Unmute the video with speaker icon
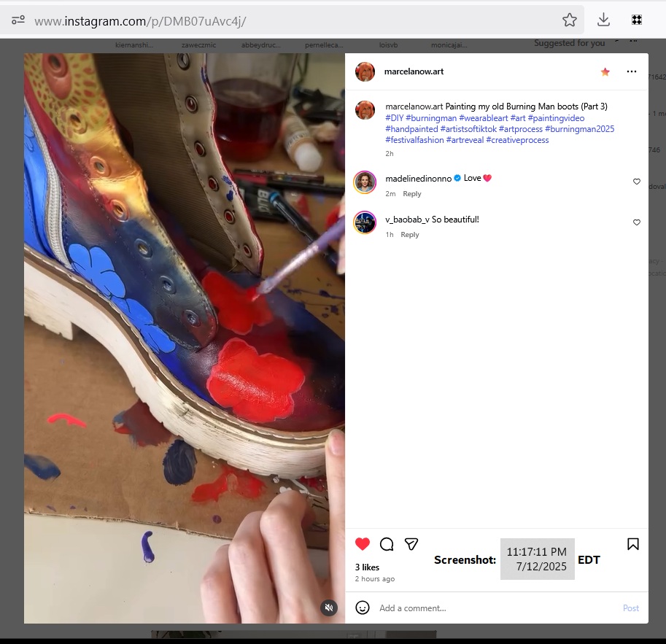The height and width of the screenshot is (644, 666). [329, 608]
